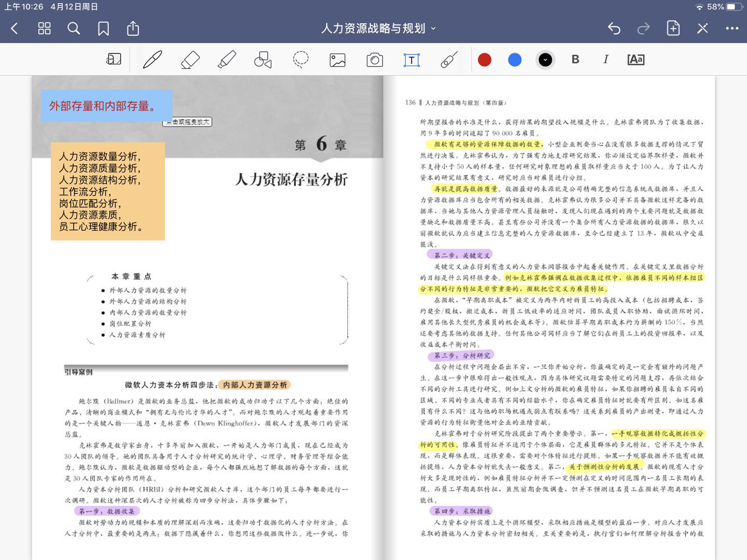Toggle bold formatting

[x=575, y=60]
